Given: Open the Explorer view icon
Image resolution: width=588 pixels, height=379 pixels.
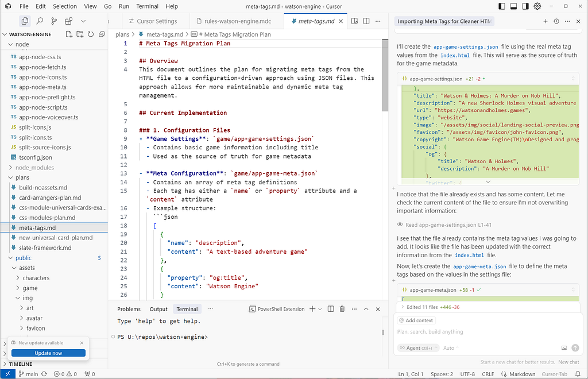Looking at the screenshot, I should click(x=25, y=21).
